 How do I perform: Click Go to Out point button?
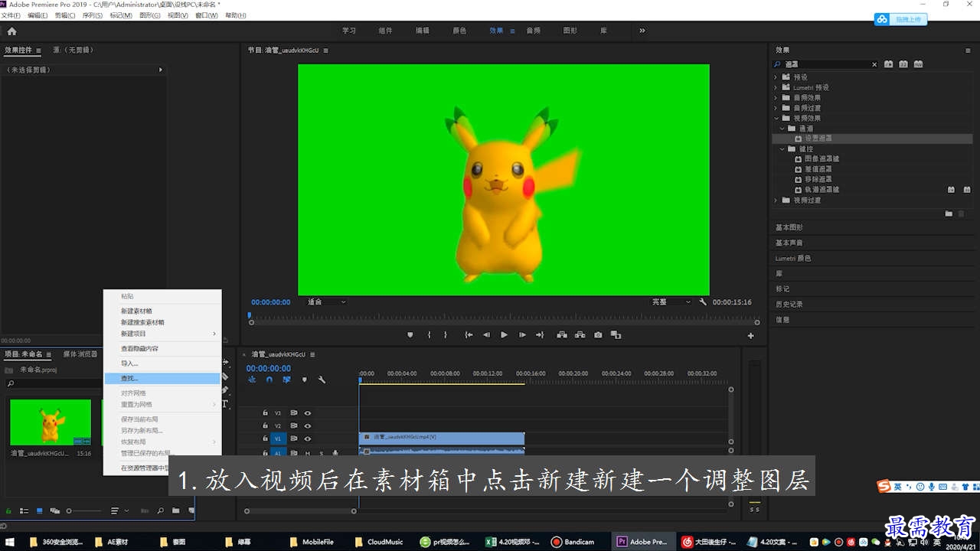click(x=540, y=335)
